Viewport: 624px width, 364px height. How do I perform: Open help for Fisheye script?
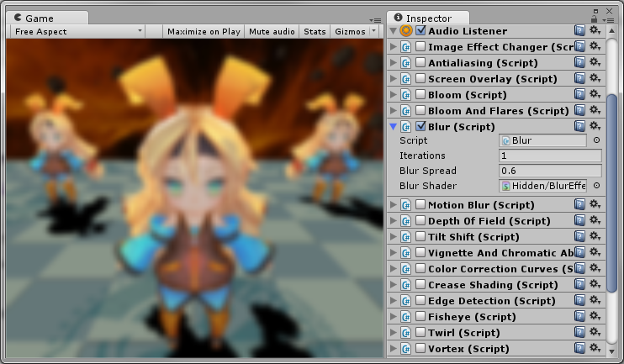coord(579,316)
